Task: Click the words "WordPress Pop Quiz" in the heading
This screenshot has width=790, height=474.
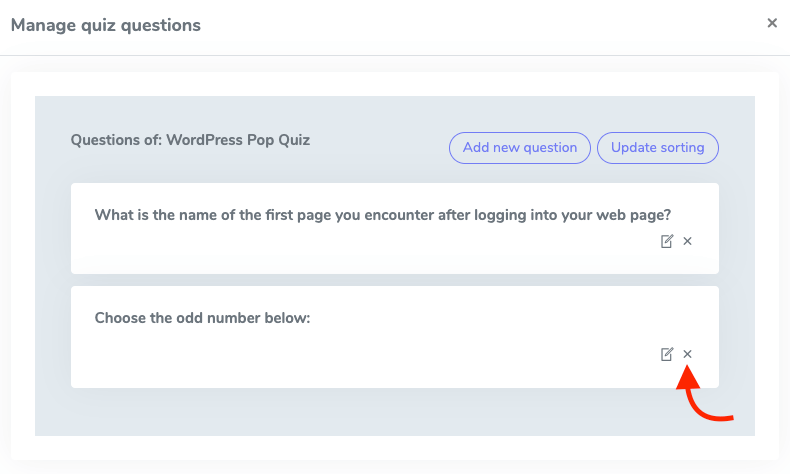Action: point(238,140)
